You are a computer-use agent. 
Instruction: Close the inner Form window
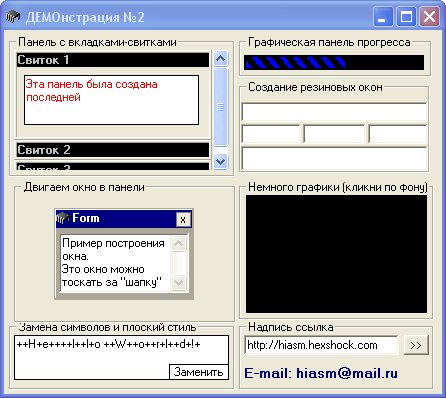(183, 220)
